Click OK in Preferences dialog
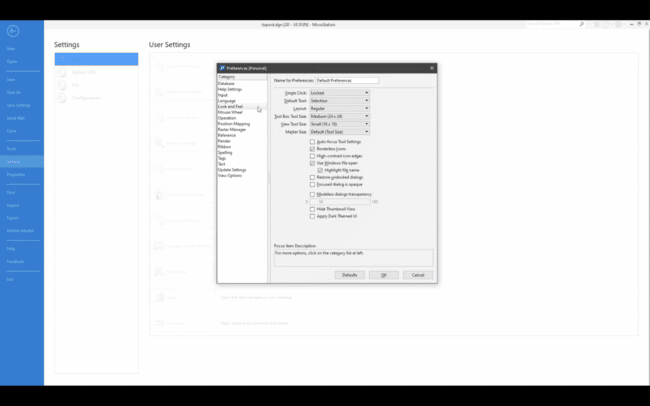 [x=384, y=275]
